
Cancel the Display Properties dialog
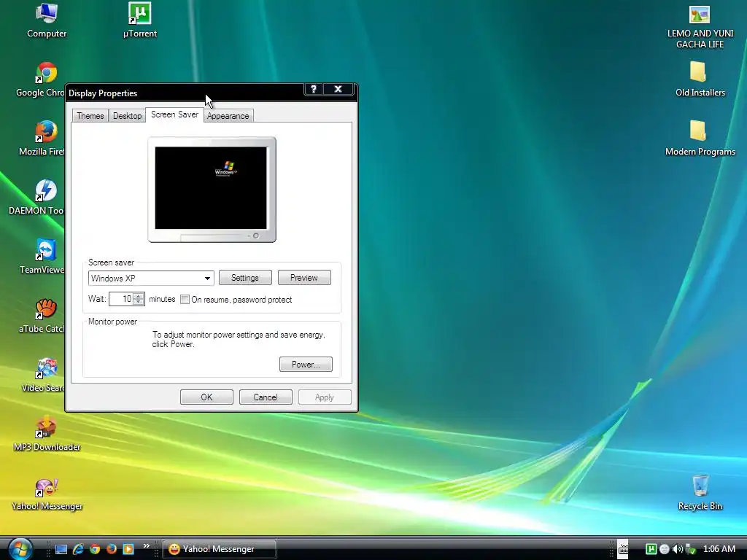click(266, 397)
